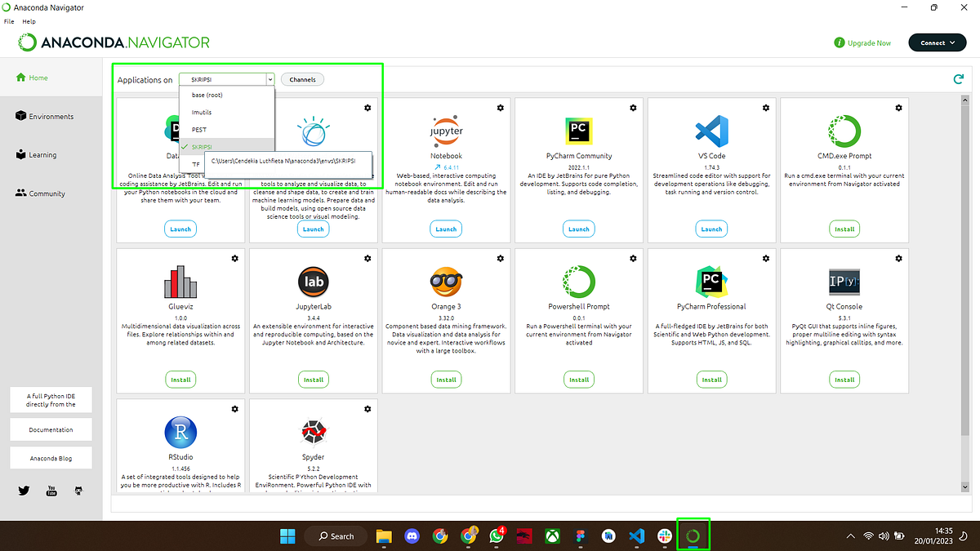Launch VS Code
980x551 pixels.
[x=711, y=229]
